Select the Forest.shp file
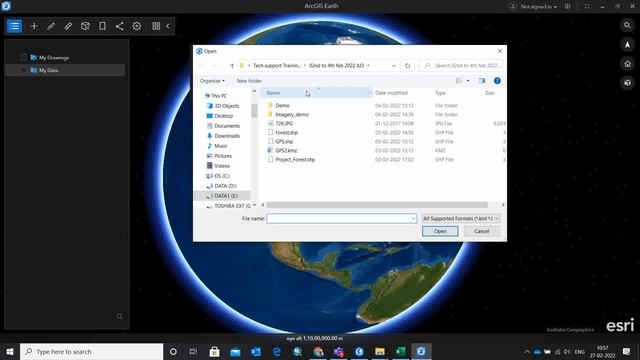This screenshot has height=360, width=640. click(x=286, y=133)
